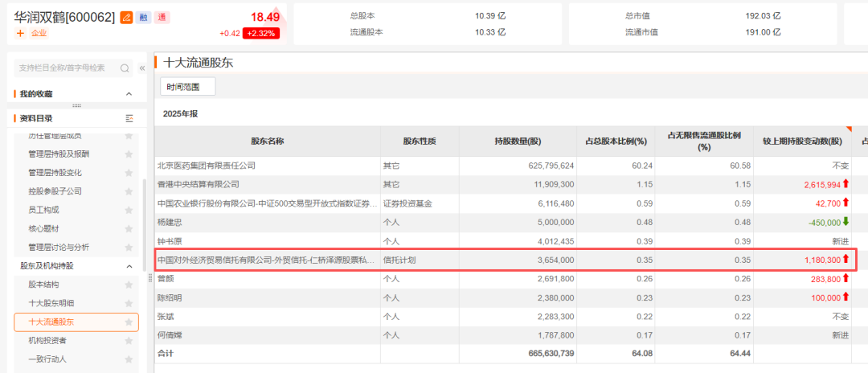Screen dimensions: 868x373
Task: Click the search magnifier icon in sidebar
Action: coord(125,68)
